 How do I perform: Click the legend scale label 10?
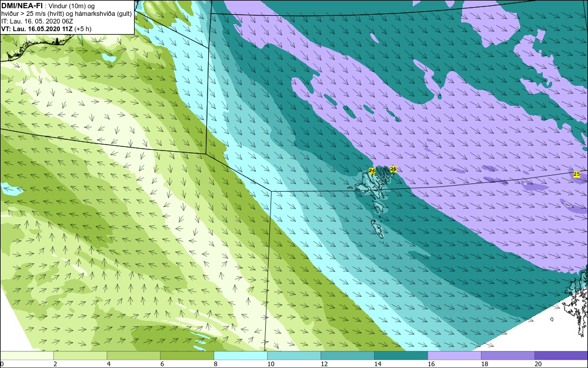pos(270,364)
